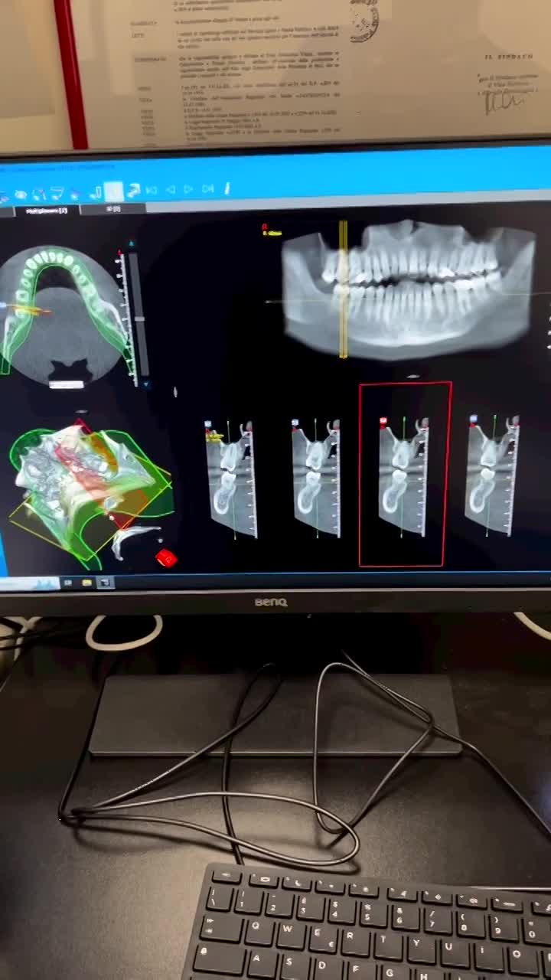Click the curved arrow icon beside highlighted tool
Viewport: 551px width, 980px height.
pos(133,190)
